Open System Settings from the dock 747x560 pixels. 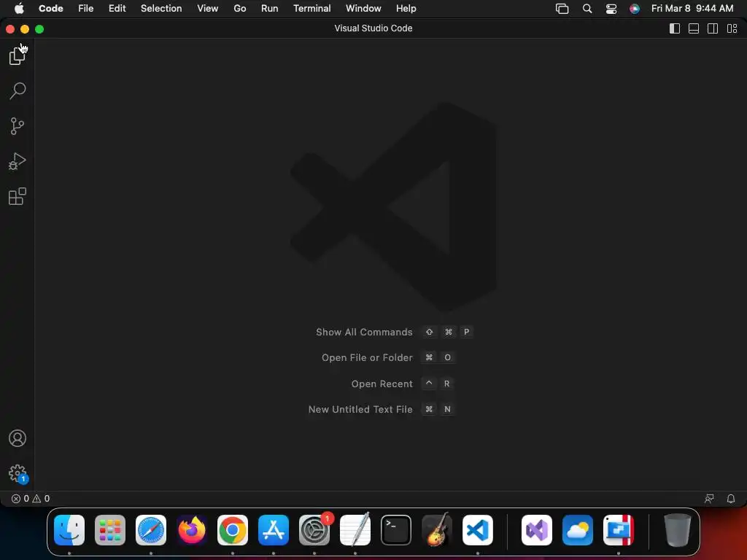(314, 529)
